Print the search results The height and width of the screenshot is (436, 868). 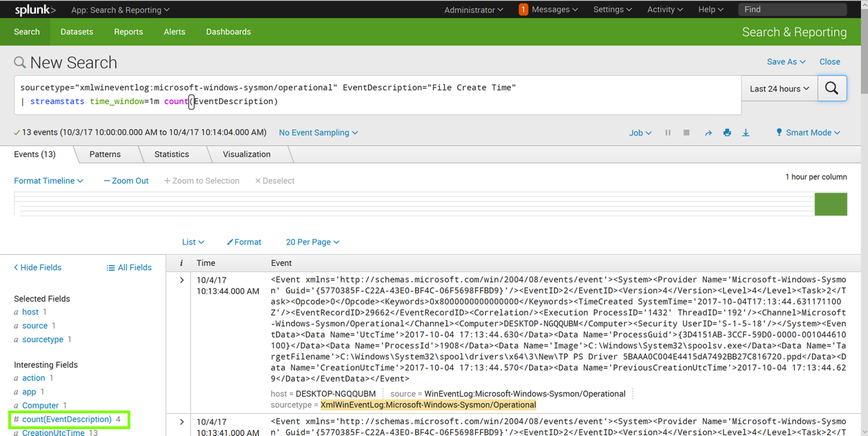coord(727,133)
